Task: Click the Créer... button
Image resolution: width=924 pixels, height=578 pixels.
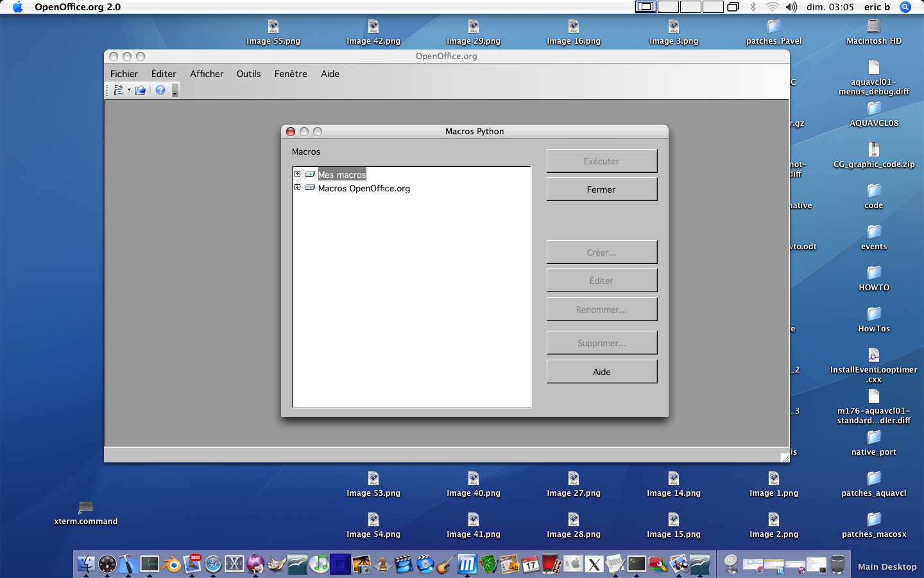Action: click(x=601, y=252)
